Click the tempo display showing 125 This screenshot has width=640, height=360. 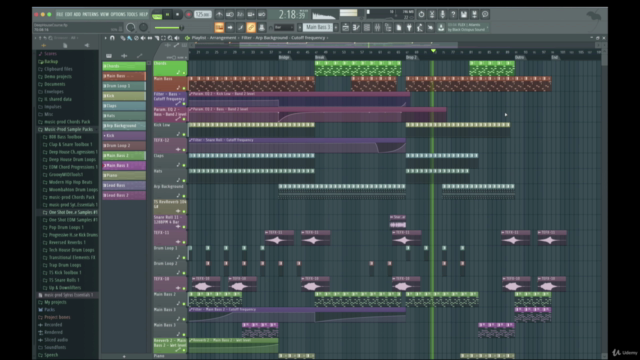(x=202, y=15)
